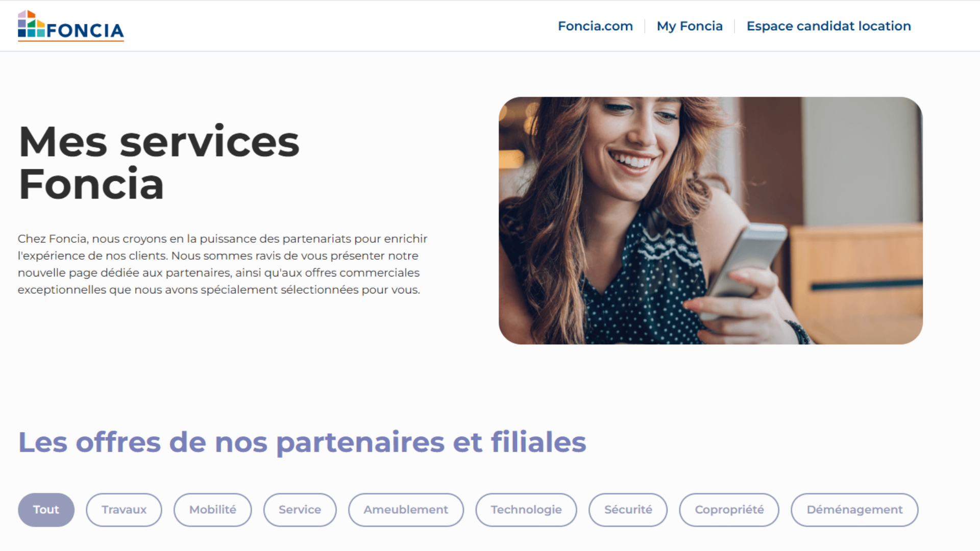Click the colored squares of the logo
Image resolution: width=980 pixels, height=551 pixels.
click(x=31, y=24)
